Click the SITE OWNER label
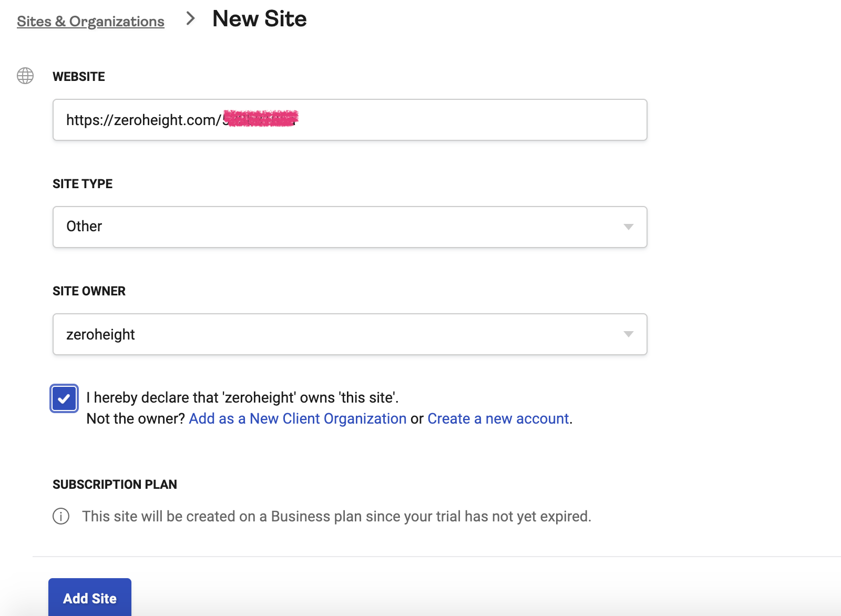The image size is (841, 616). tap(89, 291)
